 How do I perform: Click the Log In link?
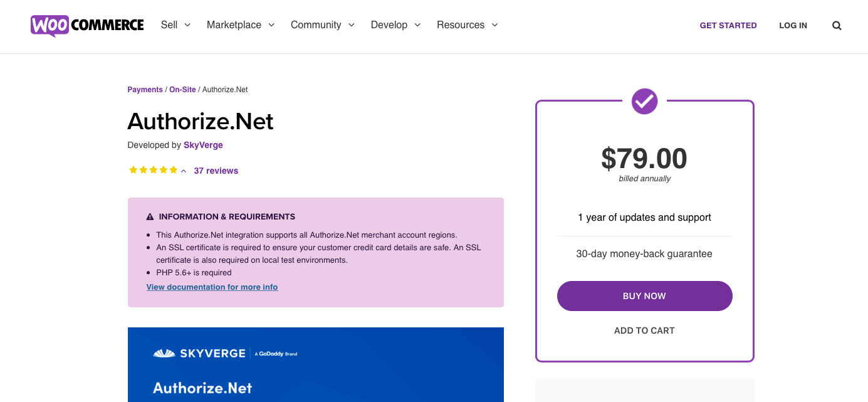coord(793,26)
